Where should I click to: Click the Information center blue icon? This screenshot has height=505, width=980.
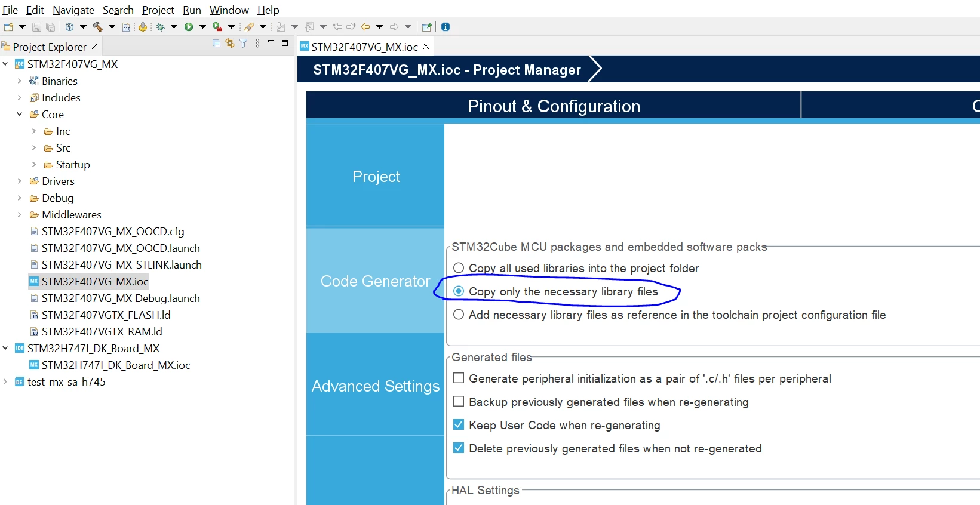click(x=446, y=27)
